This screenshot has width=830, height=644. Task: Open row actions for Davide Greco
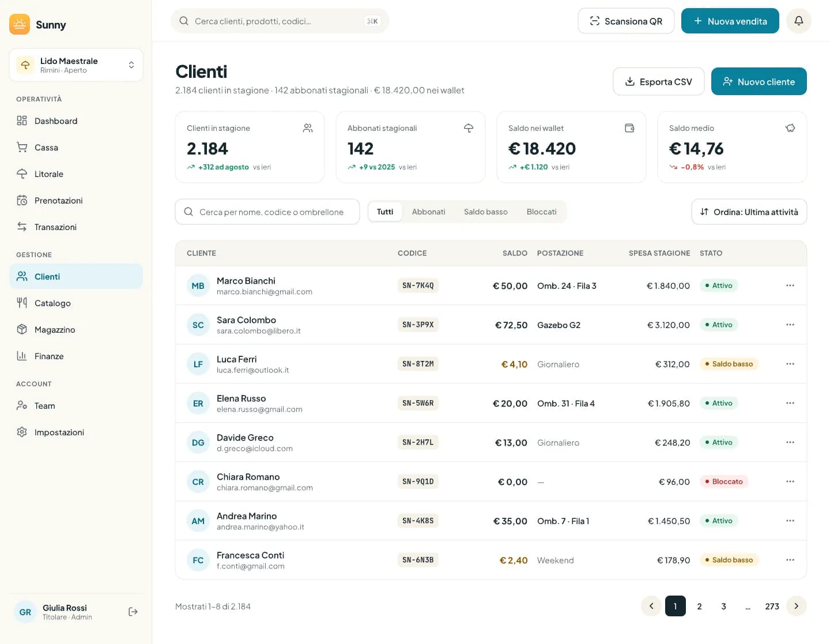click(x=790, y=442)
